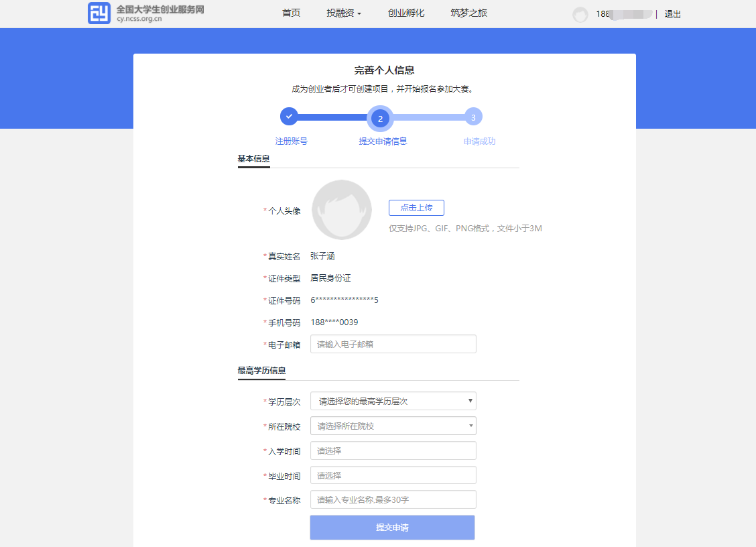Click the 电子邮箱 input field

393,345
